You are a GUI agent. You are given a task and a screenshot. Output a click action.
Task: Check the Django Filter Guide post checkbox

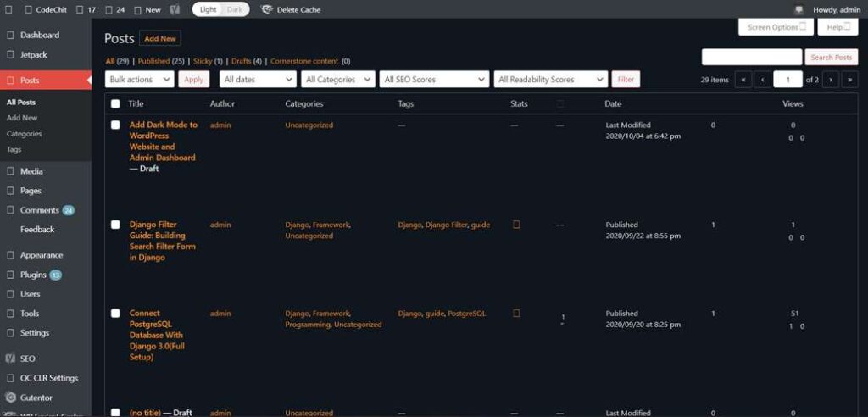click(x=115, y=225)
